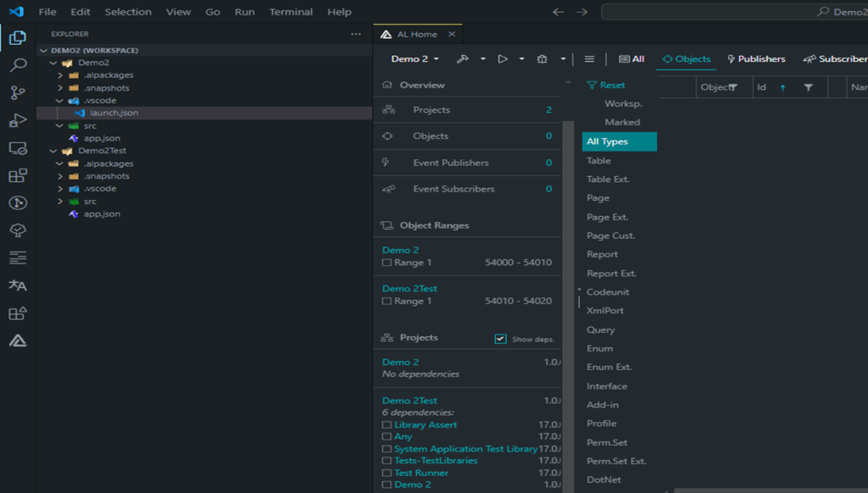Image resolution: width=868 pixels, height=493 pixels.
Task: Select the Codeunit object type
Action: point(608,292)
